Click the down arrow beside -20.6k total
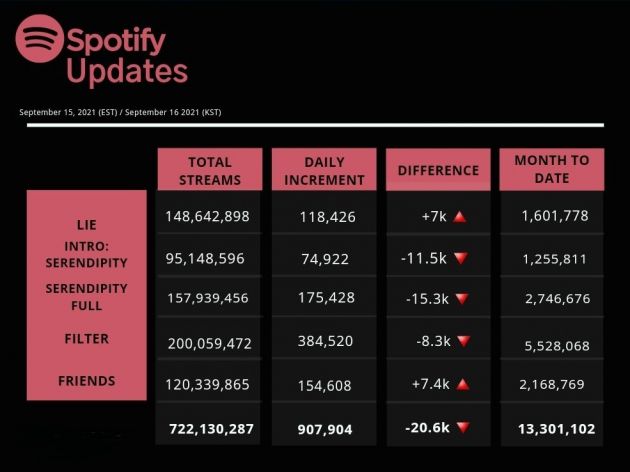 point(461,428)
